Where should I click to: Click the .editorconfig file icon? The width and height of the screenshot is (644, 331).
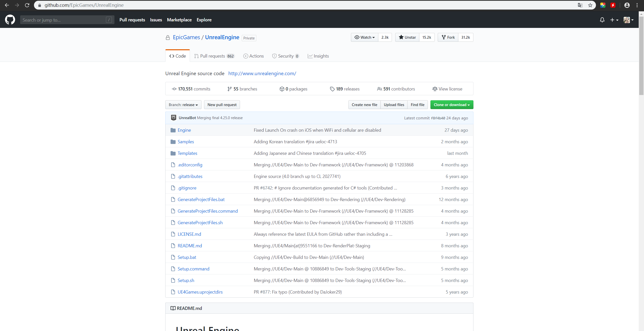tap(173, 165)
